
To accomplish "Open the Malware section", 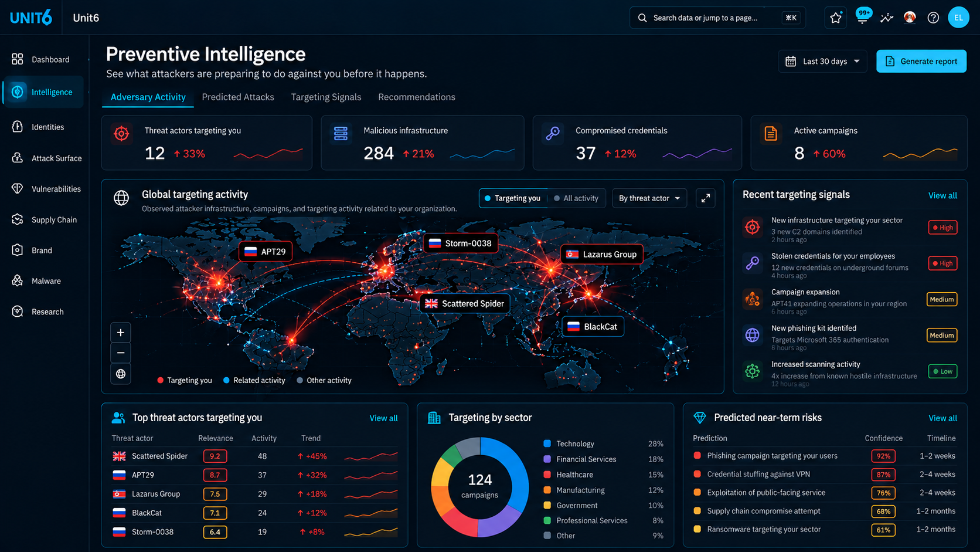I will 36,281.
